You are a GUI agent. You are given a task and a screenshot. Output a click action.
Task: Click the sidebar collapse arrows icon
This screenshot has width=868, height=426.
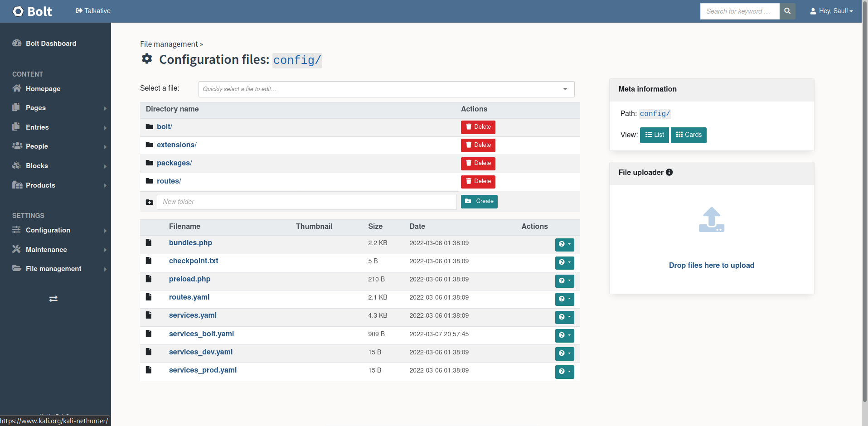pos(53,299)
